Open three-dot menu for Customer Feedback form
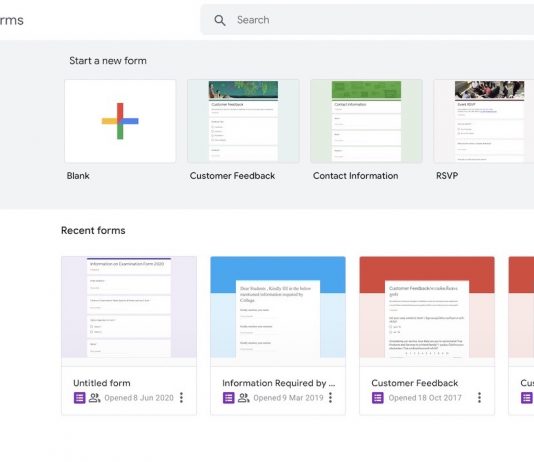Viewport: 534px width, 462px height. (x=480, y=398)
